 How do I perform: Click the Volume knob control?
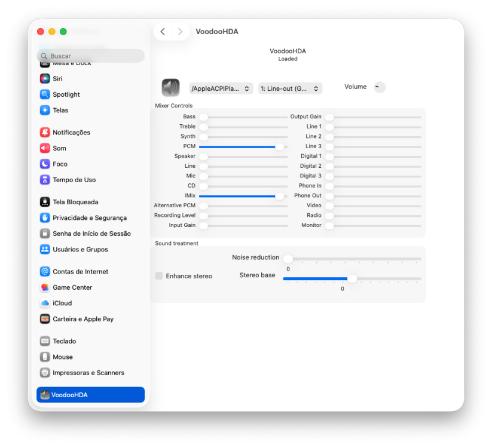point(380,87)
